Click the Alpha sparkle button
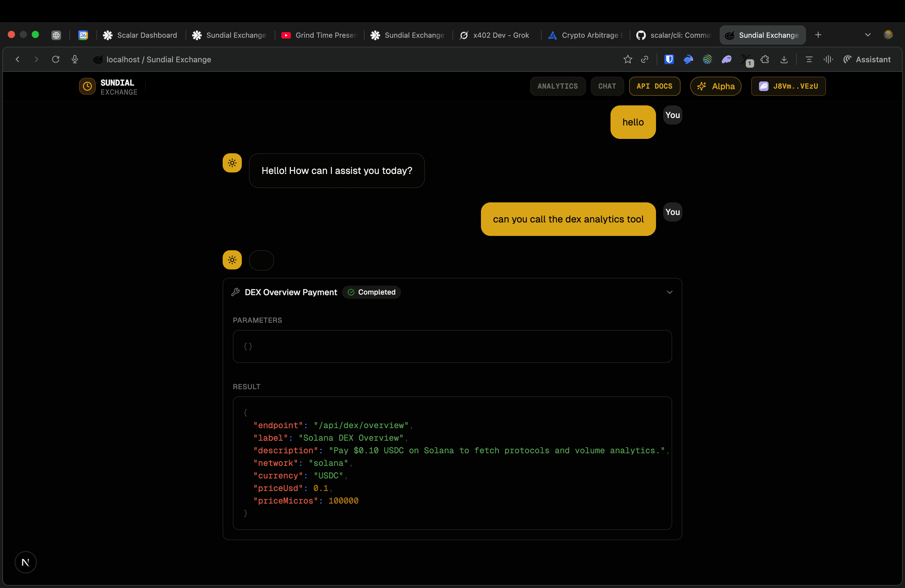 (716, 86)
